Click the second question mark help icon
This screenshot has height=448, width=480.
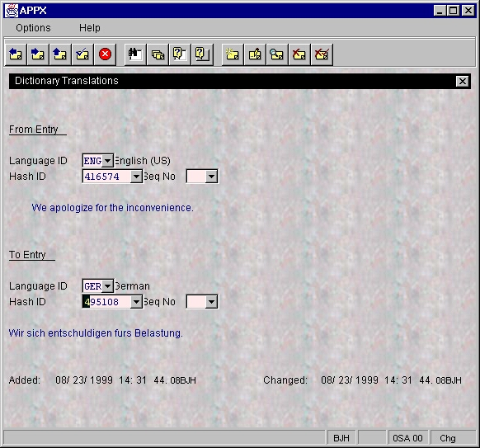tap(202, 54)
